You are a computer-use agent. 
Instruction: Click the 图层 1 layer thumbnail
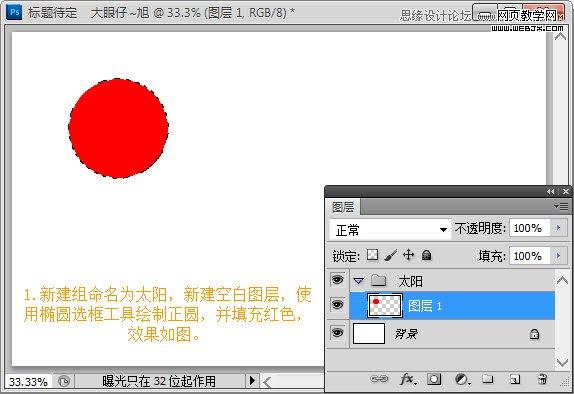coord(384,305)
